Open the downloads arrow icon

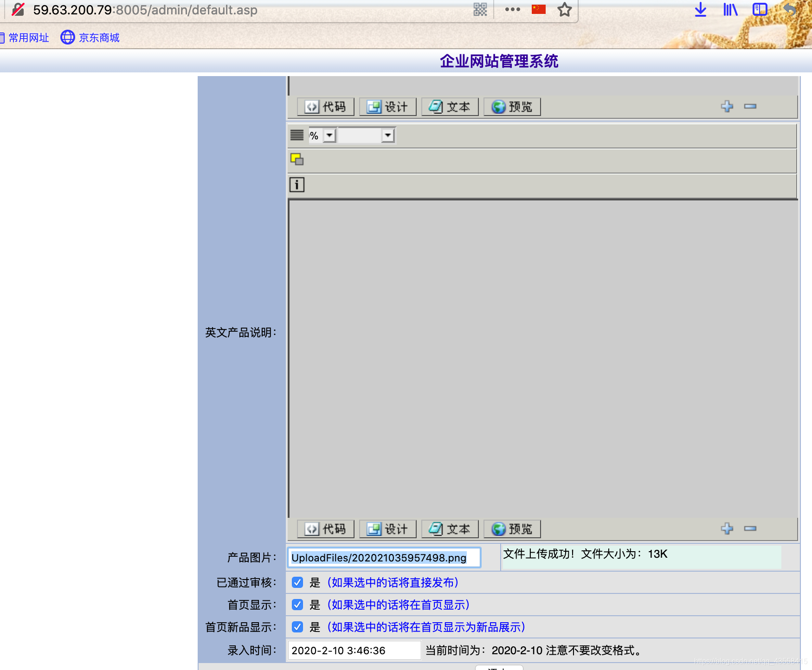coord(700,9)
